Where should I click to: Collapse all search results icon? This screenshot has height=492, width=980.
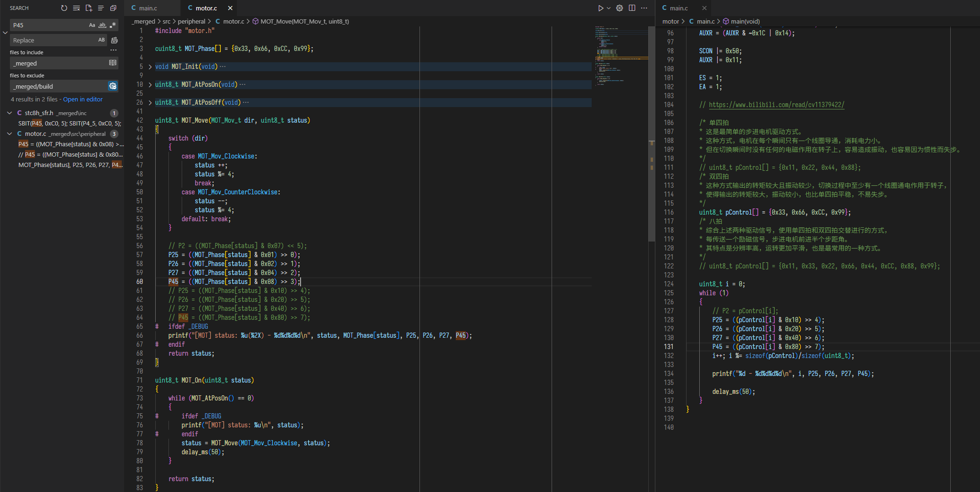[x=113, y=8]
